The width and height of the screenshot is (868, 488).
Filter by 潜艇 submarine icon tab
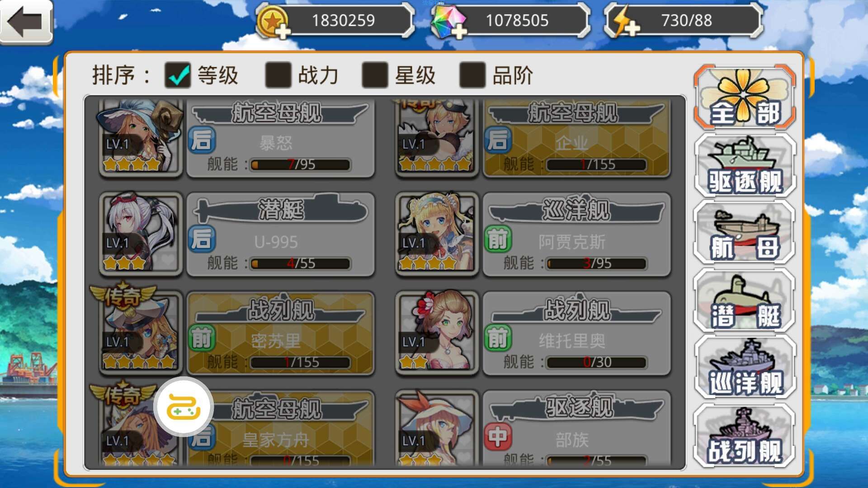(x=745, y=300)
